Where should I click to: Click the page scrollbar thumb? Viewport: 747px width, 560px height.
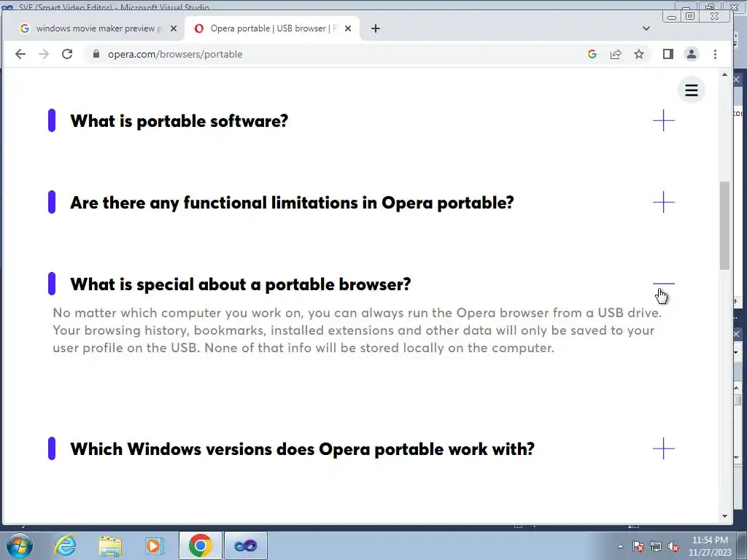(x=724, y=225)
